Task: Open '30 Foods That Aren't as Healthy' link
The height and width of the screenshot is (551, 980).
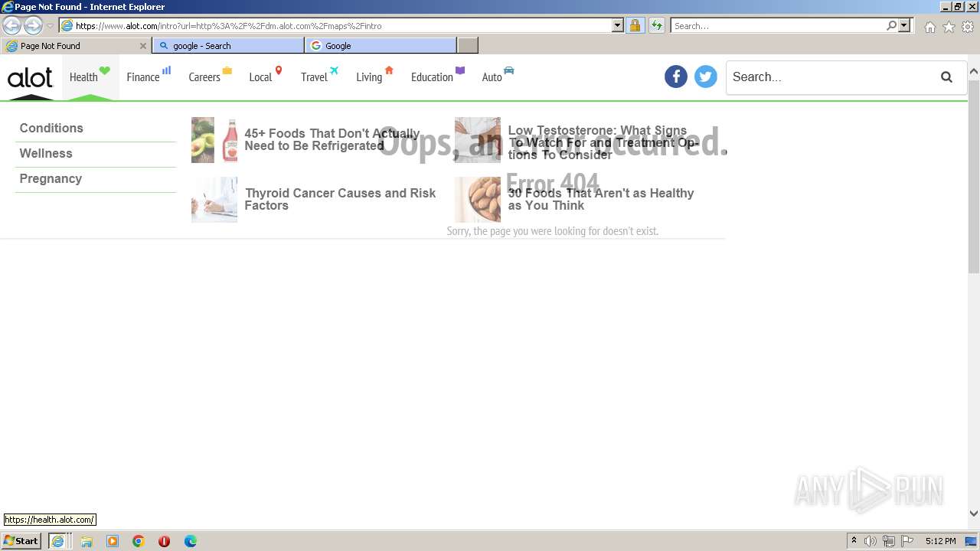Action: click(601, 199)
